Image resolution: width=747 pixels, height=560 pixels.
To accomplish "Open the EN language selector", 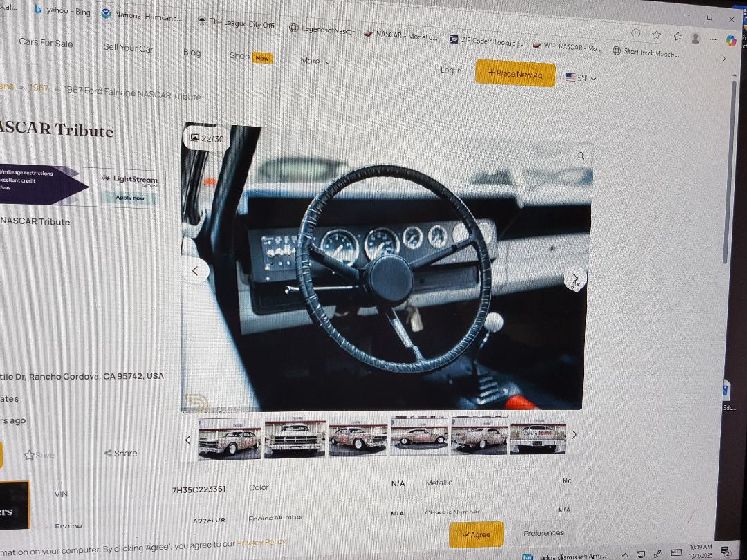I will click(581, 77).
